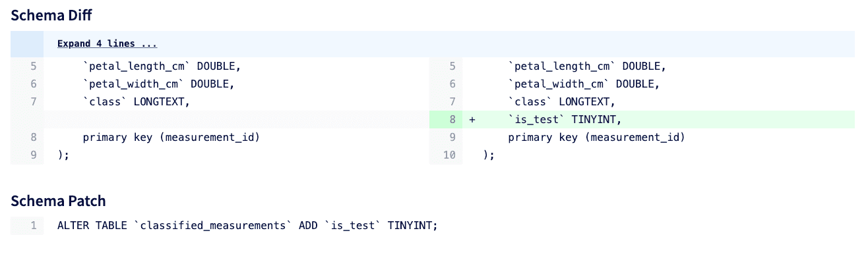Click line number 9 in left pane

point(33,155)
